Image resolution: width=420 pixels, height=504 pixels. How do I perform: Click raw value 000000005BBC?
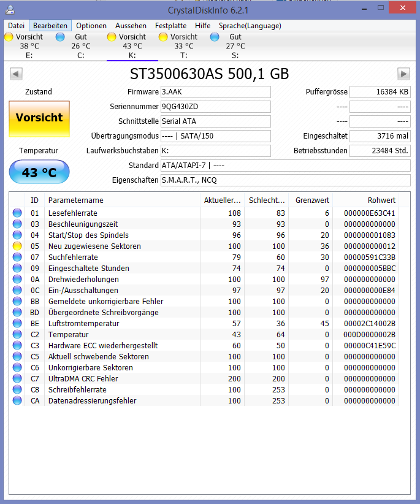(370, 269)
